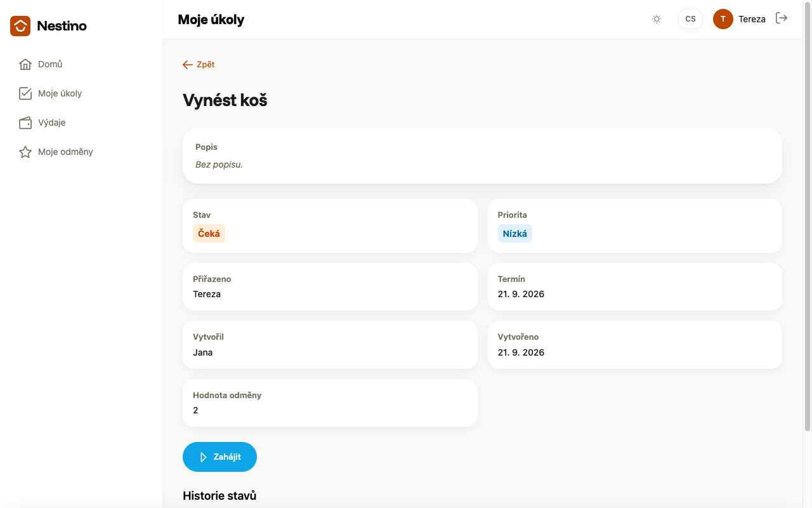
Task: Switch language with the CS button
Action: click(x=690, y=19)
